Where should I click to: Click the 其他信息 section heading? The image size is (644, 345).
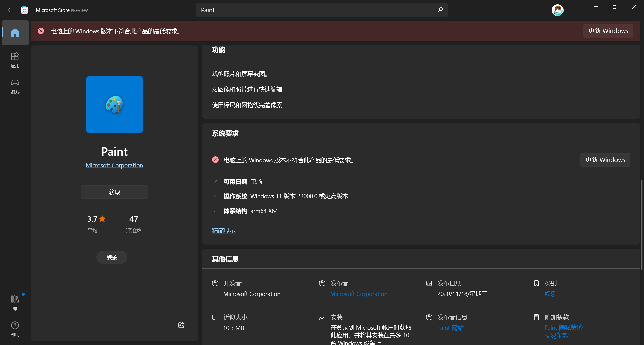[x=225, y=259]
